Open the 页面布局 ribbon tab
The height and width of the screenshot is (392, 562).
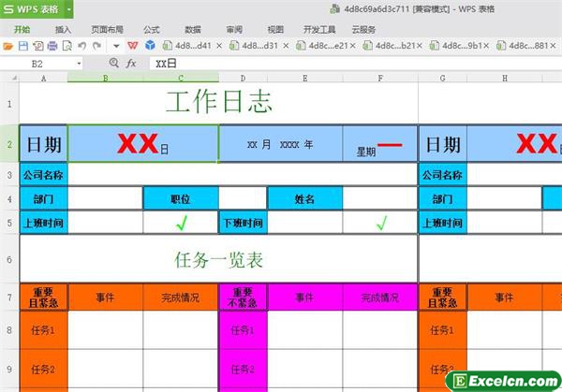(107, 30)
